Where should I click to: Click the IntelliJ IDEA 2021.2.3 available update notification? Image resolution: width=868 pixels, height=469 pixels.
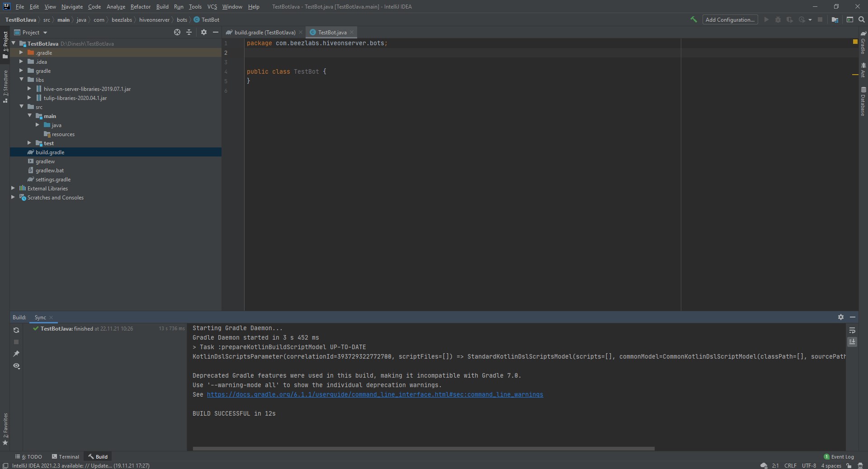[80, 465]
